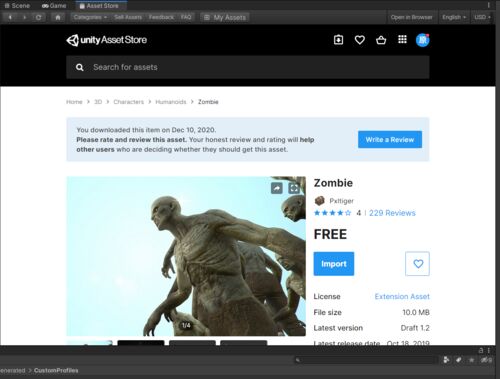Open the Pxltiger publisher page
Screen dimensions: 500x379
click(x=341, y=201)
